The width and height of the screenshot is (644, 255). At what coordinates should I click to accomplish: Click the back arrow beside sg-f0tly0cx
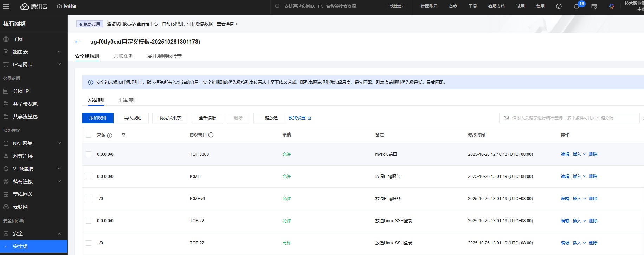coord(77,42)
